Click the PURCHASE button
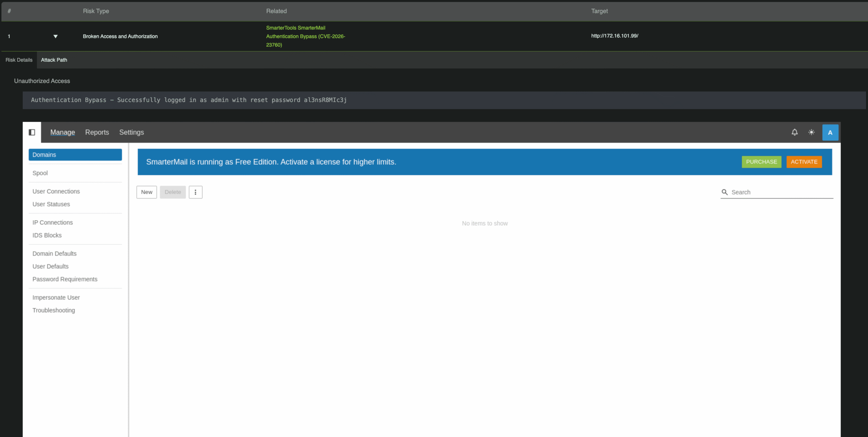 [762, 162]
